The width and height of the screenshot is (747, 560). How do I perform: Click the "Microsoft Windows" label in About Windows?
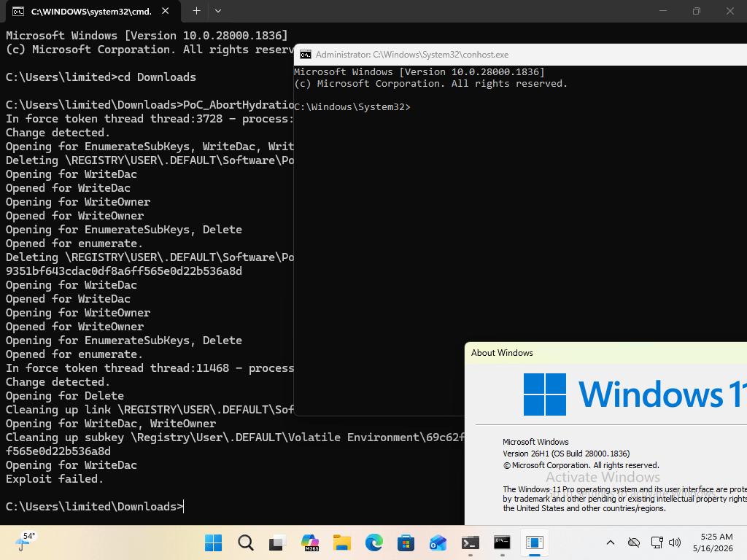coord(535,442)
